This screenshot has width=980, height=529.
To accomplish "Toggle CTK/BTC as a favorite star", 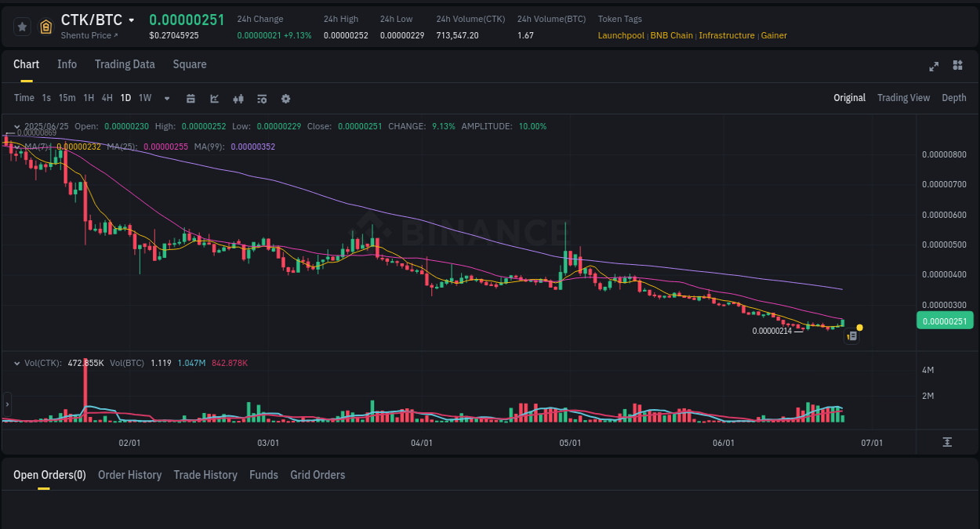I will click(x=22, y=26).
